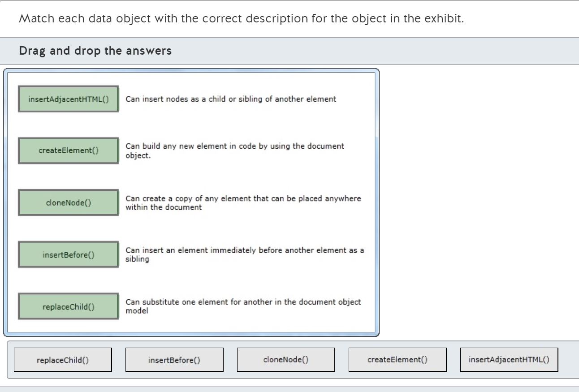Select the green createElement() exhibit box
The image size is (579, 392).
(68, 151)
